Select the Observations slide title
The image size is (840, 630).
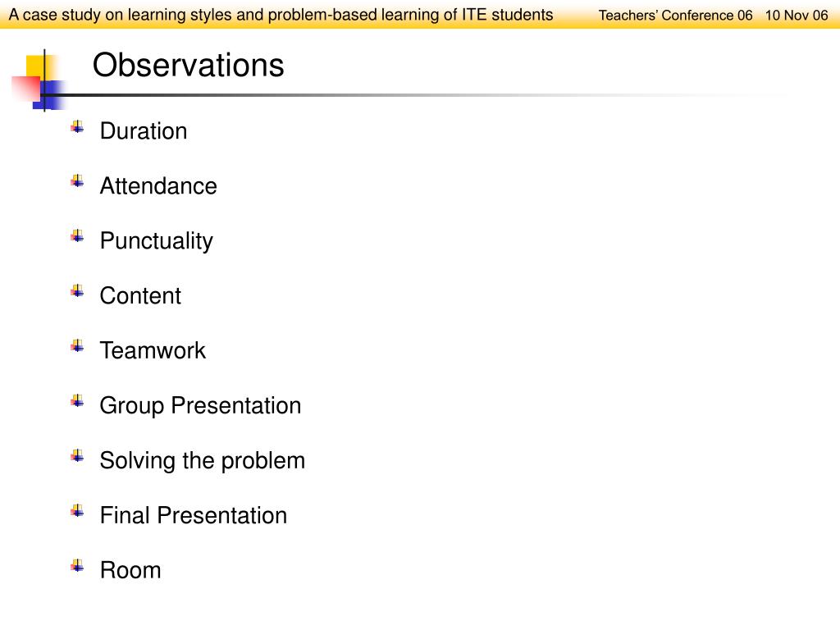click(x=188, y=66)
